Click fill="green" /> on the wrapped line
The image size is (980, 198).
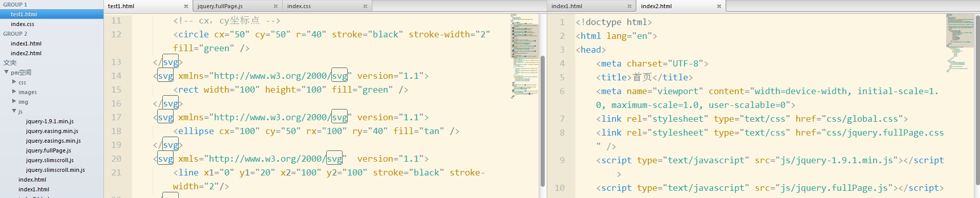tap(211, 48)
